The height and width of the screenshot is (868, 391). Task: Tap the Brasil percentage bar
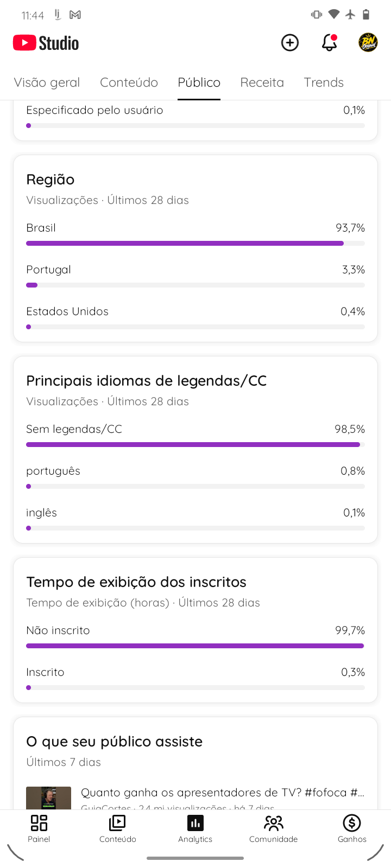pos(195,244)
